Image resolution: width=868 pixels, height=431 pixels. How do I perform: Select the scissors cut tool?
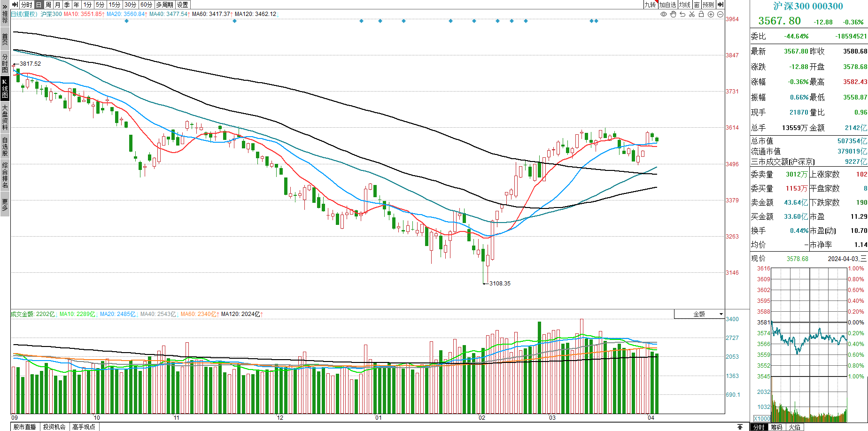pos(692,14)
